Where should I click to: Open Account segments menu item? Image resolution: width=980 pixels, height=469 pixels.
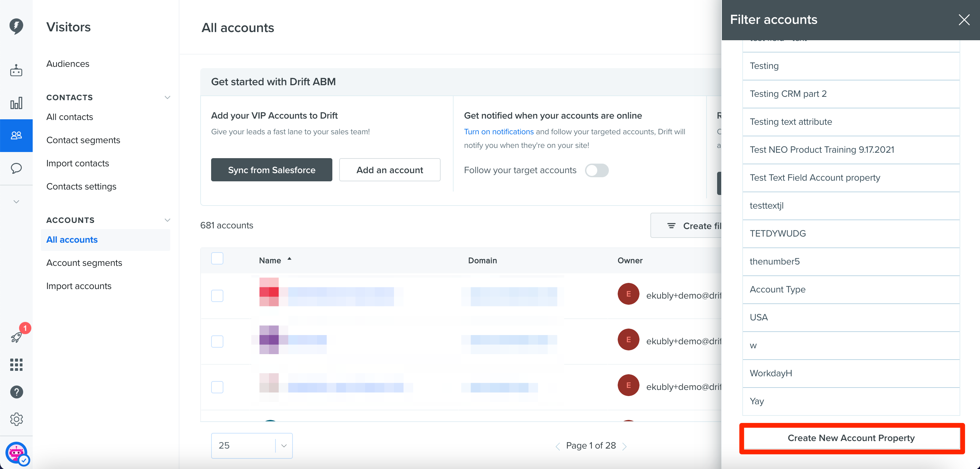(84, 263)
